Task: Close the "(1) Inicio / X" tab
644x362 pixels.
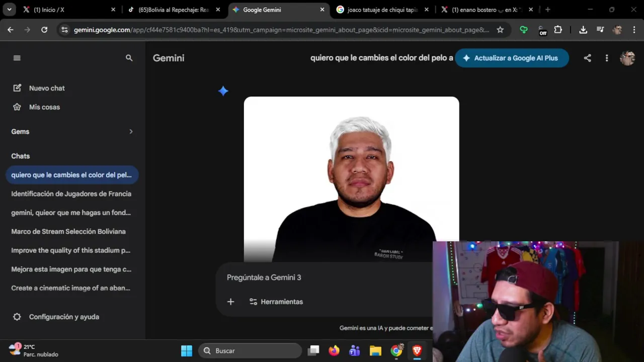Action: 113,10
